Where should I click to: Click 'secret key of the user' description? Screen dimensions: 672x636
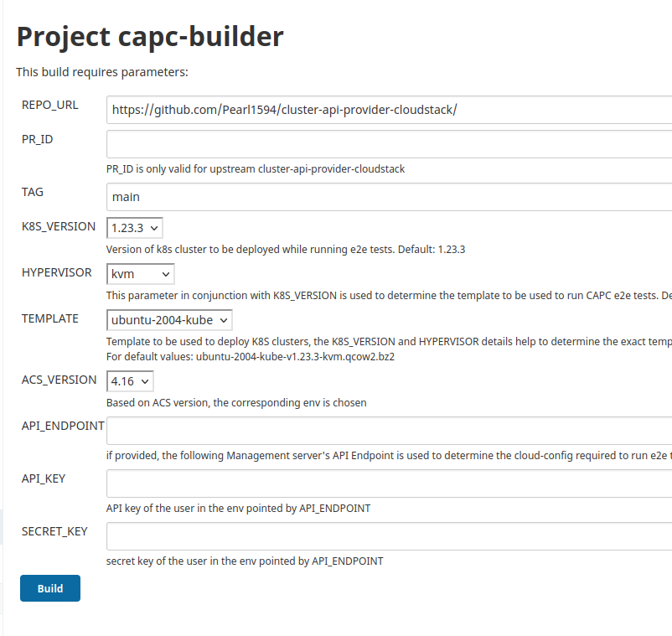tap(245, 561)
